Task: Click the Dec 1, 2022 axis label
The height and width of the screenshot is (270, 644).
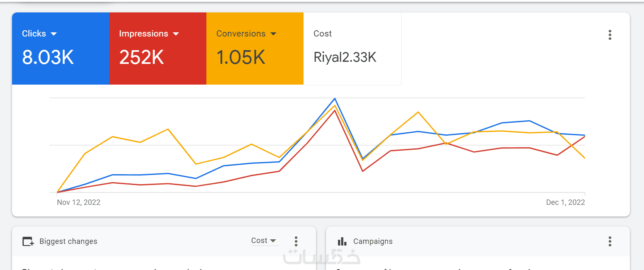Action: click(x=566, y=202)
